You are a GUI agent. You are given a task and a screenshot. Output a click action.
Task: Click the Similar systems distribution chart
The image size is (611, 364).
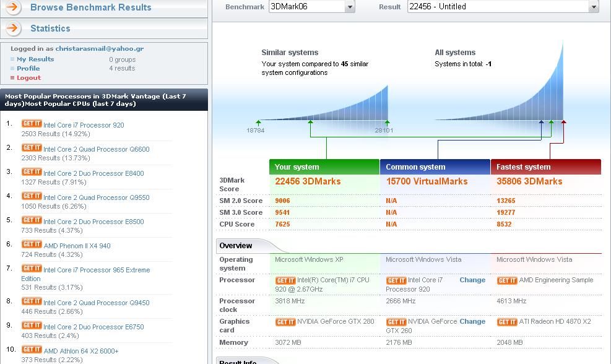click(x=324, y=103)
